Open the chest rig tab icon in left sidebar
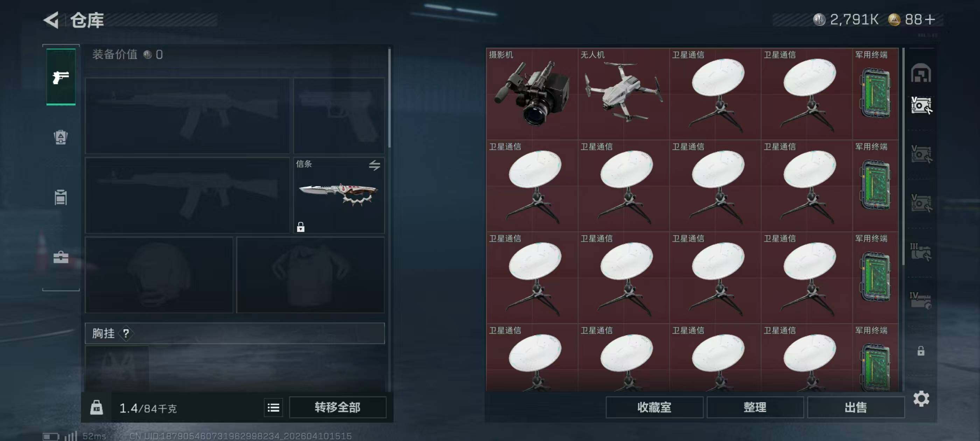 tap(61, 197)
